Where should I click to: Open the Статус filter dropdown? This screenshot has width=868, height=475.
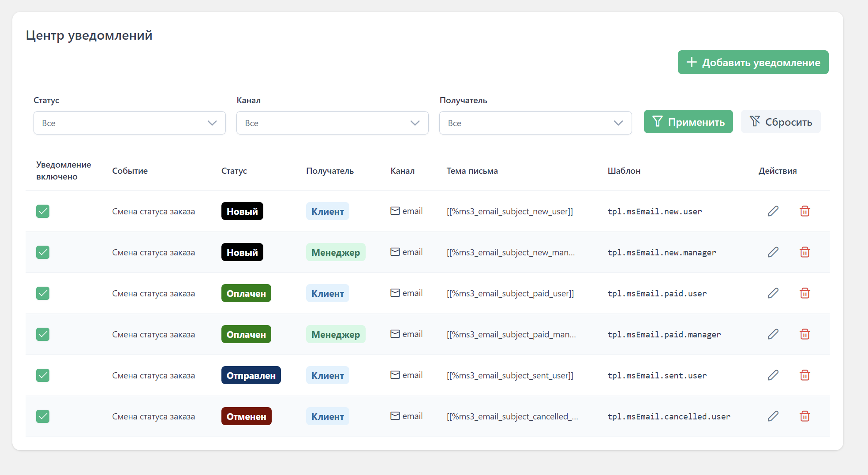pyautogui.click(x=129, y=123)
